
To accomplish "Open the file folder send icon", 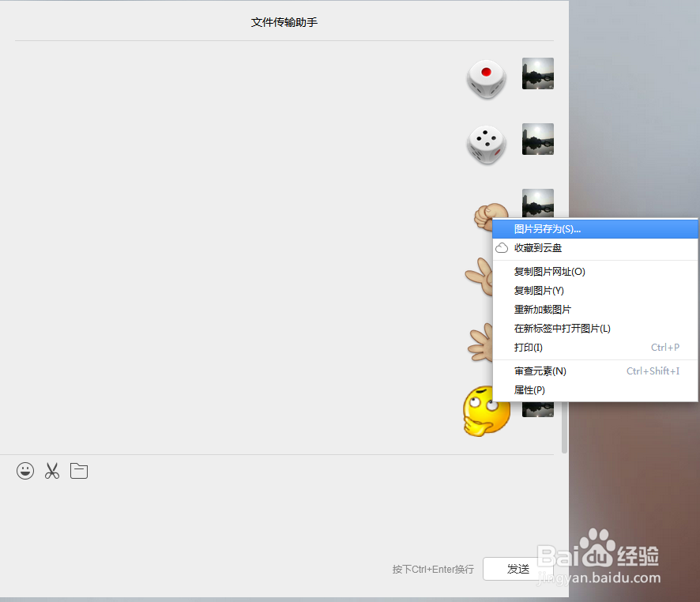I will point(79,471).
